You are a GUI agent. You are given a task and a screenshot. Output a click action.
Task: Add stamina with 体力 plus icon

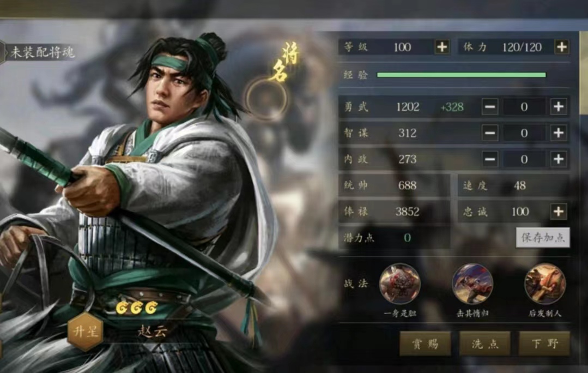click(x=562, y=47)
